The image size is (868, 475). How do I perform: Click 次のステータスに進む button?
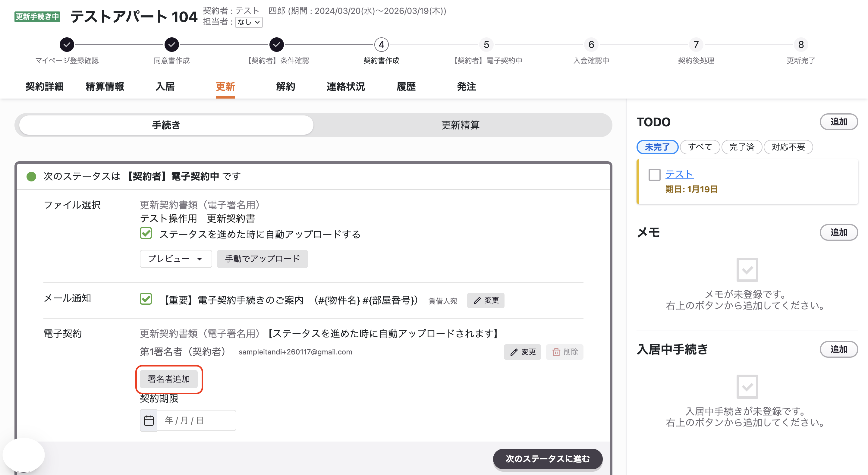coord(548,458)
